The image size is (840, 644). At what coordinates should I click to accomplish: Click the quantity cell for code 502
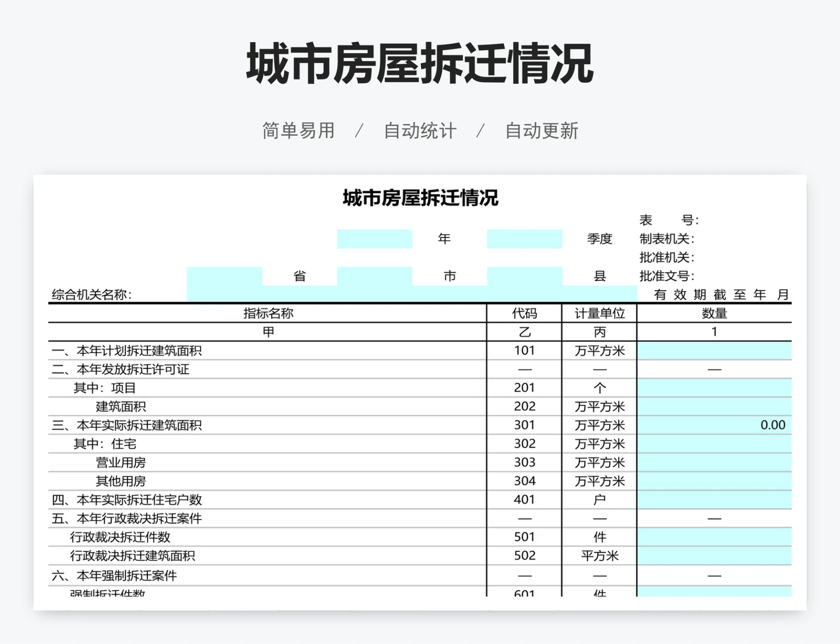tap(714, 556)
